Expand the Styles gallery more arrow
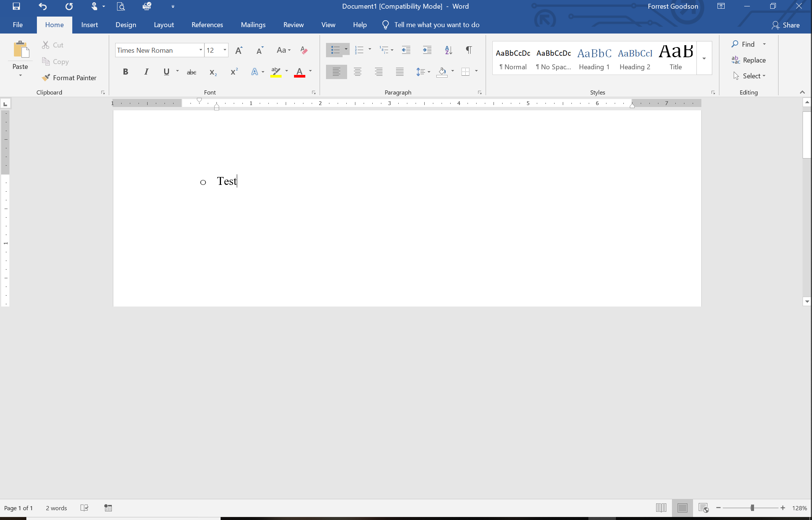812x520 pixels. tap(704, 59)
